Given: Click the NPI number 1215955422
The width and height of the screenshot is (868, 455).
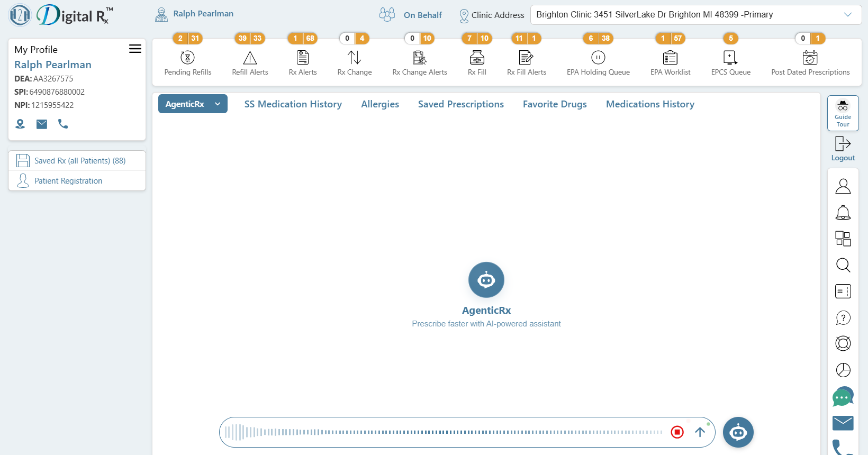Looking at the screenshot, I should coord(52,105).
